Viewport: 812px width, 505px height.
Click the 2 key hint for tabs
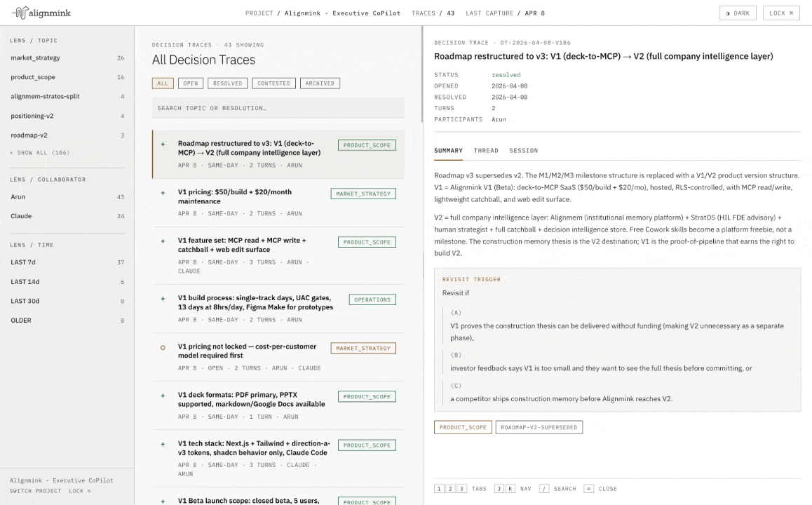[x=451, y=488]
